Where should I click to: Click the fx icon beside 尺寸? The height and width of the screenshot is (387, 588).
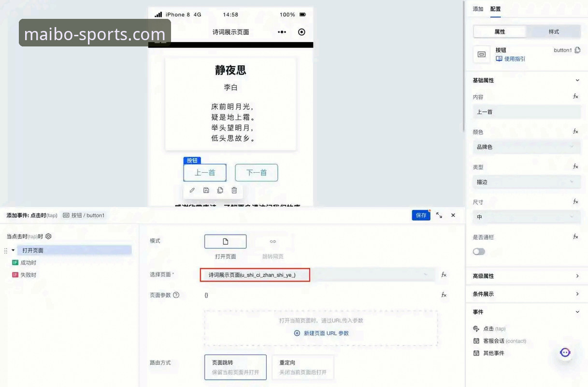pyautogui.click(x=575, y=202)
